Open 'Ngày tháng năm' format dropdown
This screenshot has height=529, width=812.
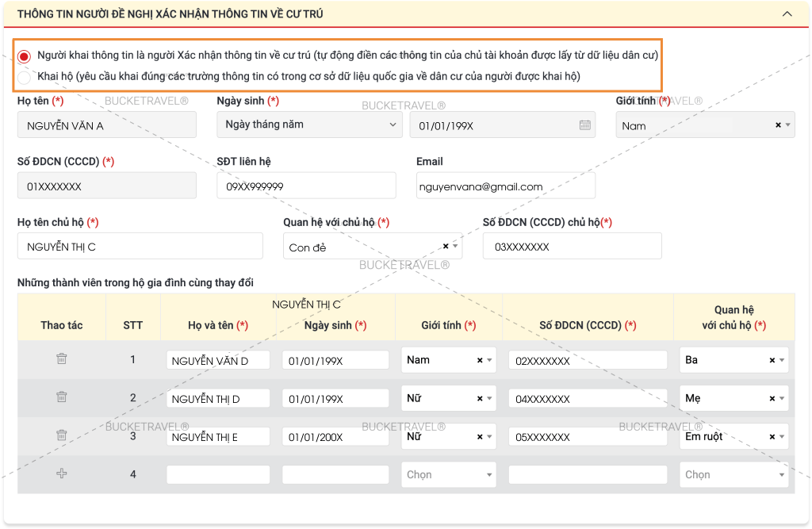[309, 125]
